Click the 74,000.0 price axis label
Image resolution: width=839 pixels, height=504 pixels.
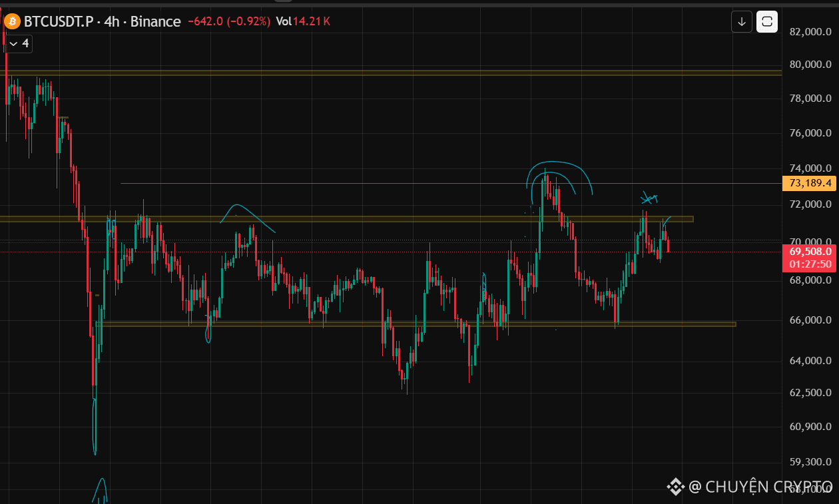pos(810,168)
